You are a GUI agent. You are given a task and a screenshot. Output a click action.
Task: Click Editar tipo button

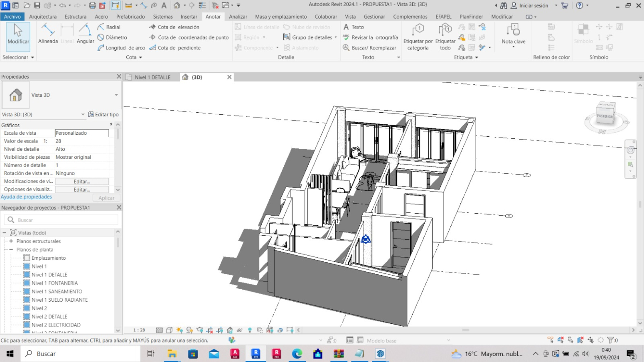(103, 114)
